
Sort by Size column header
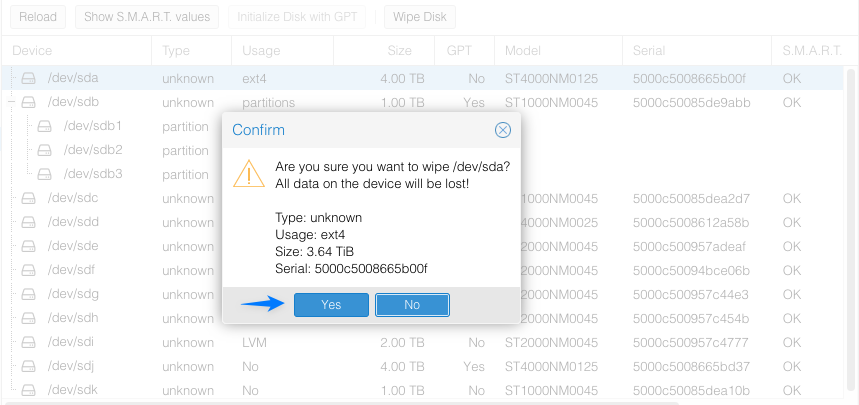pyautogui.click(x=383, y=51)
